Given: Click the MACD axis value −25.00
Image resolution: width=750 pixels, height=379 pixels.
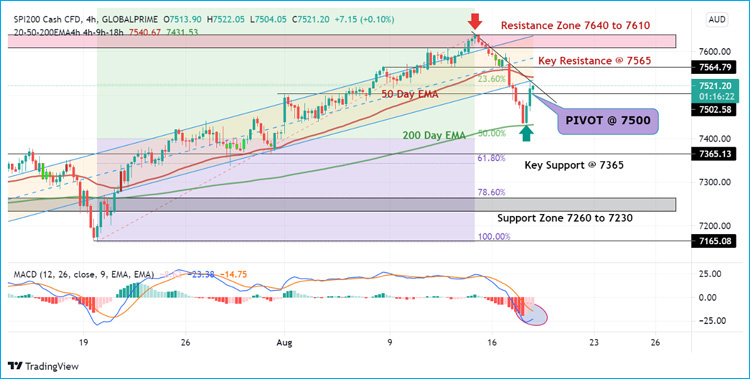Looking at the screenshot, I should pyautogui.click(x=714, y=321).
